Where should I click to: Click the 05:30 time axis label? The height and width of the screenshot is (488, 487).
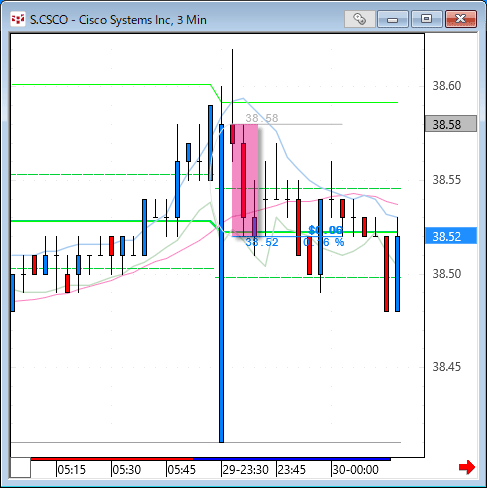(x=126, y=470)
